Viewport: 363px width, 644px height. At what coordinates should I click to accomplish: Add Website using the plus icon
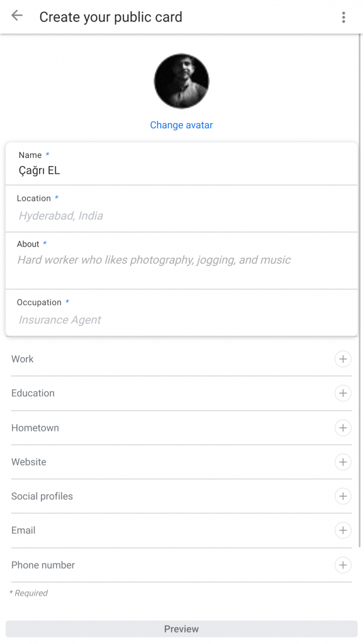tap(343, 462)
